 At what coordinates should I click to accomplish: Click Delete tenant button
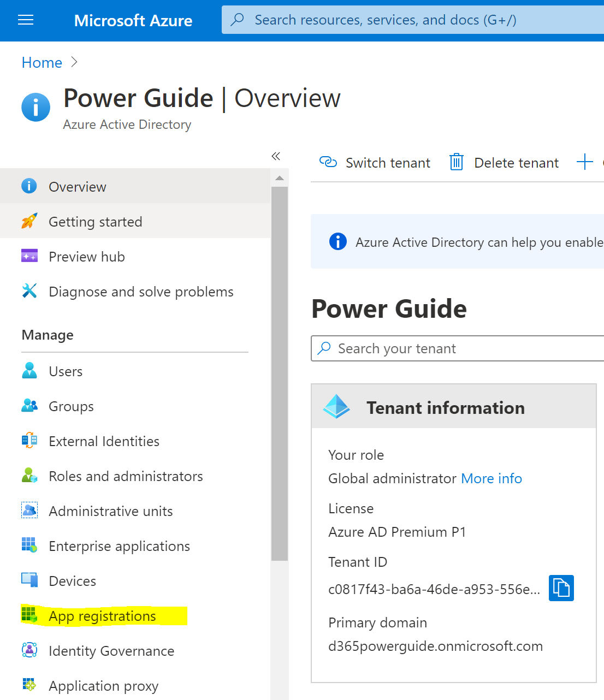[504, 162]
